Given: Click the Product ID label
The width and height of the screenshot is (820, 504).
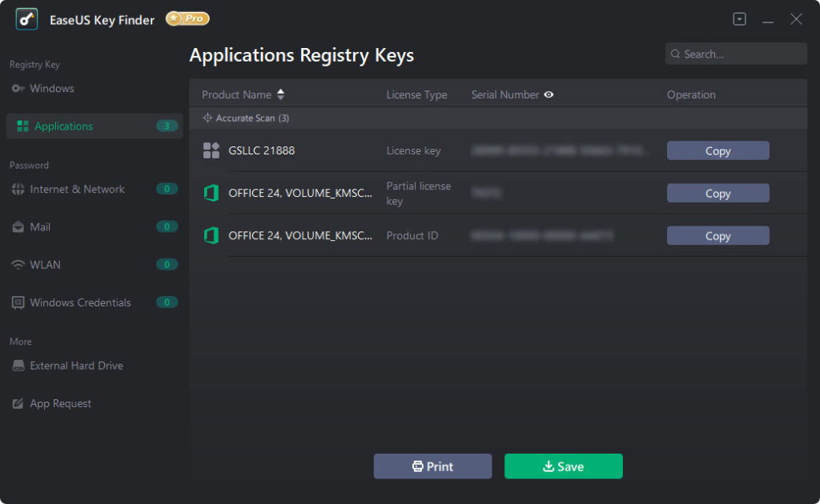Looking at the screenshot, I should 412,235.
